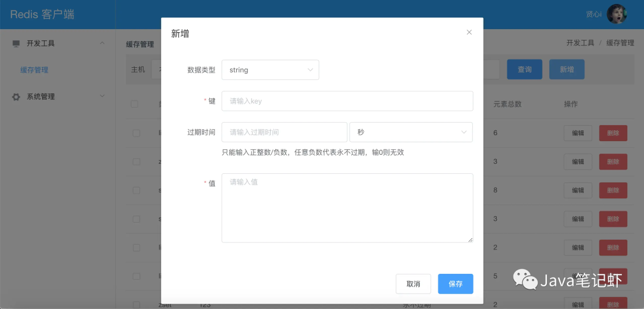Screen dimensions: 644x309
Task: Click 开发工具 in the breadcrumb
Action: tap(580, 43)
